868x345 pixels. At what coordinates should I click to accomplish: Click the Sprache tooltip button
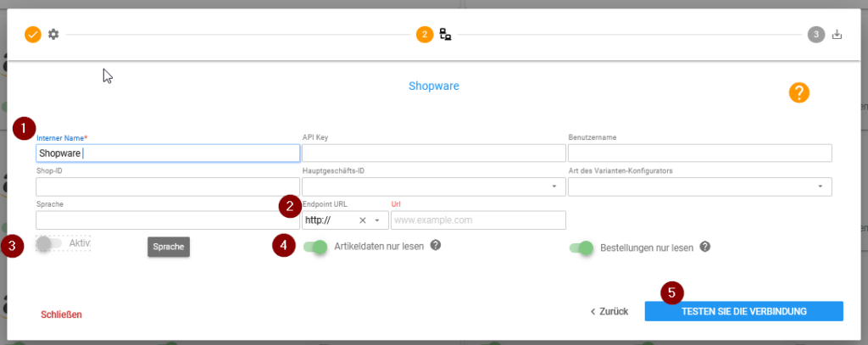pos(169,247)
